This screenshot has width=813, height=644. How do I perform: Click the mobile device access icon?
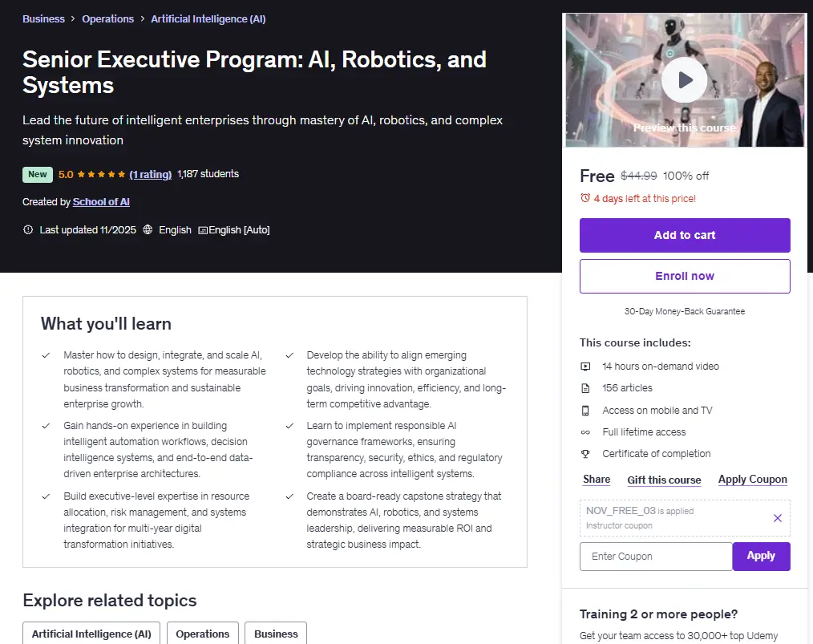click(585, 411)
